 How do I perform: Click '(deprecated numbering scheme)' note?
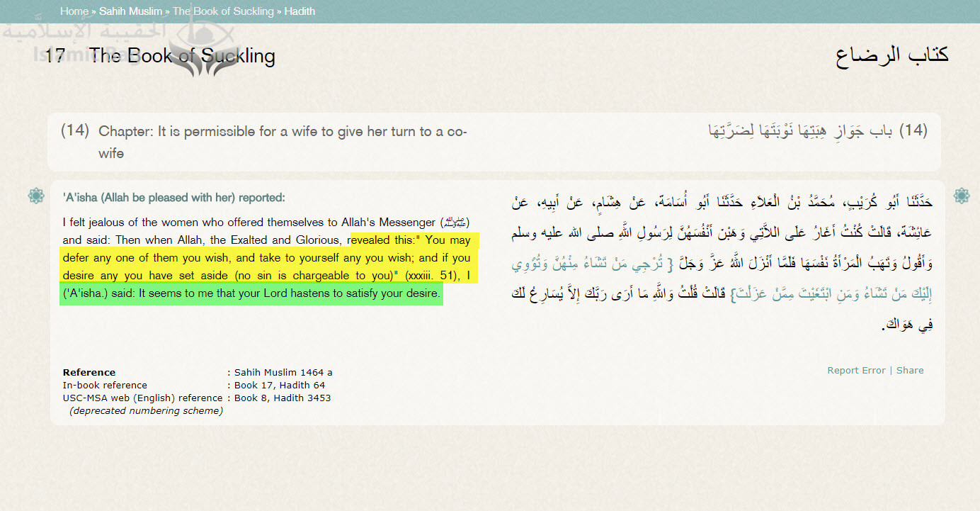point(146,410)
